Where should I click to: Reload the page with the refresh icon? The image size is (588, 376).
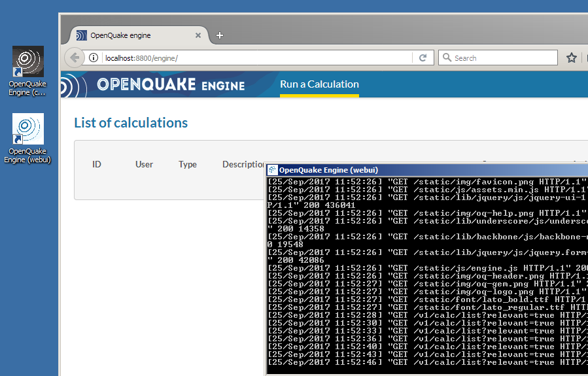423,58
